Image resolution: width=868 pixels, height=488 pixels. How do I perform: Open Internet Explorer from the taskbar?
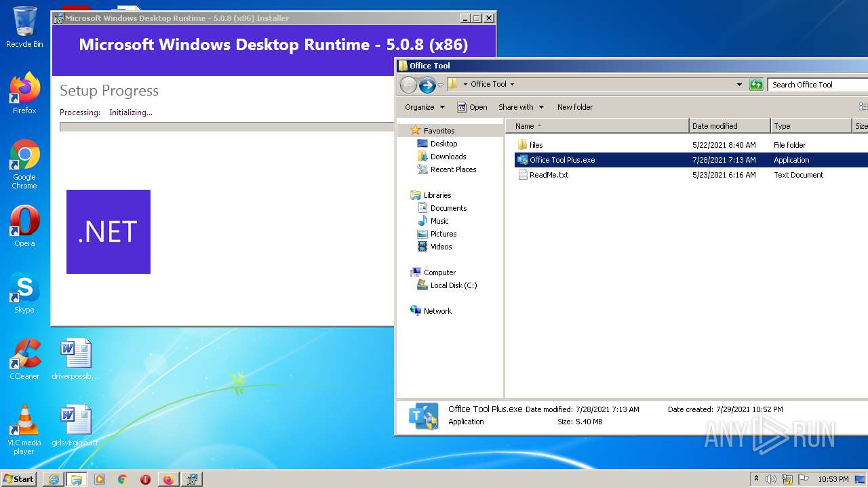(x=54, y=479)
